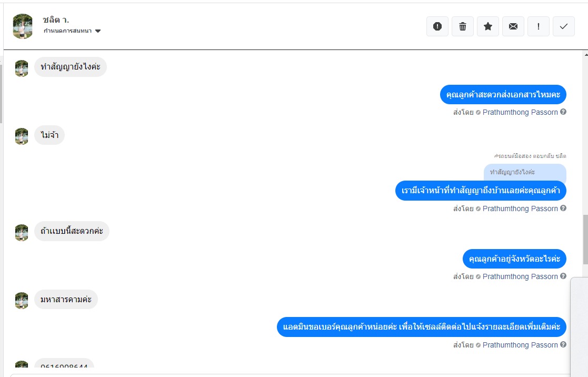
Task: Click the contact name ชลิต in header
Action: click(x=56, y=20)
